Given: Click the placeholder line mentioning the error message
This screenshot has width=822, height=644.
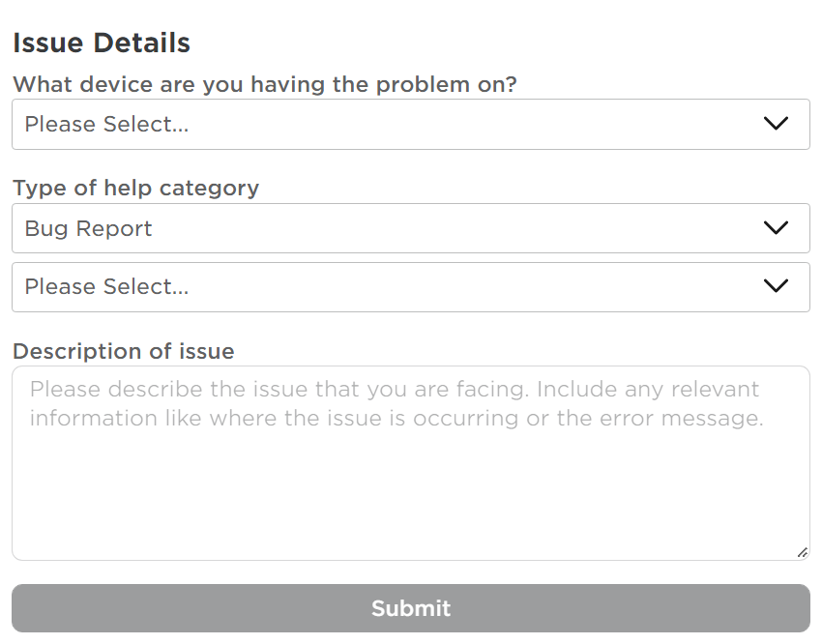Looking at the screenshot, I should [x=396, y=419].
